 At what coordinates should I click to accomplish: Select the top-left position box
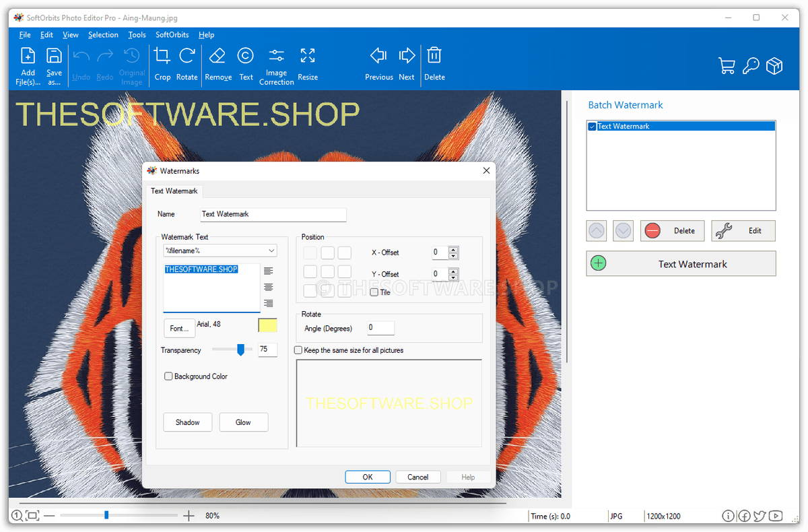click(x=310, y=253)
